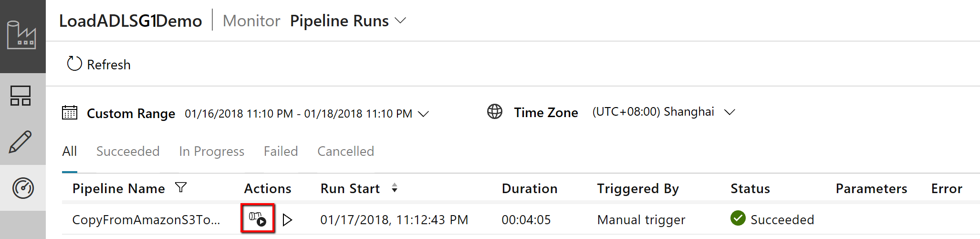
Task: Switch to the Succeeded tab
Action: (128, 152)
